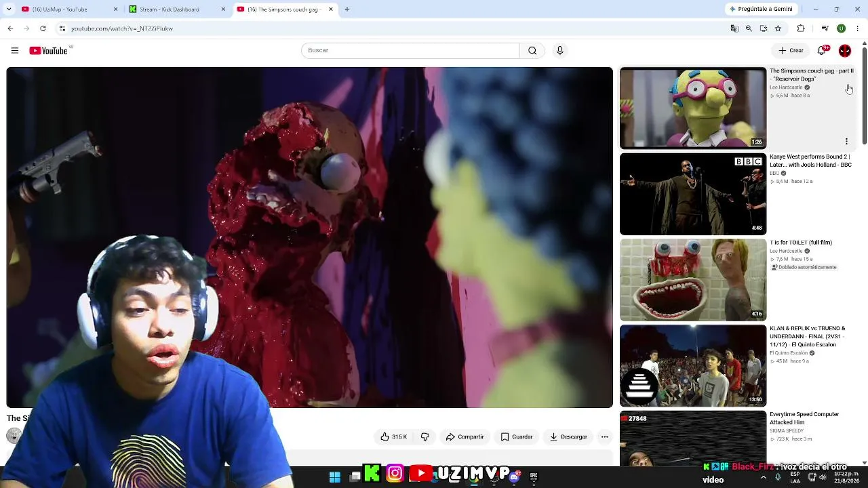This screenshot has width=868, height=488.
Task: Close The Simpsons couch gag tab
Action: (x=331, y=9)
